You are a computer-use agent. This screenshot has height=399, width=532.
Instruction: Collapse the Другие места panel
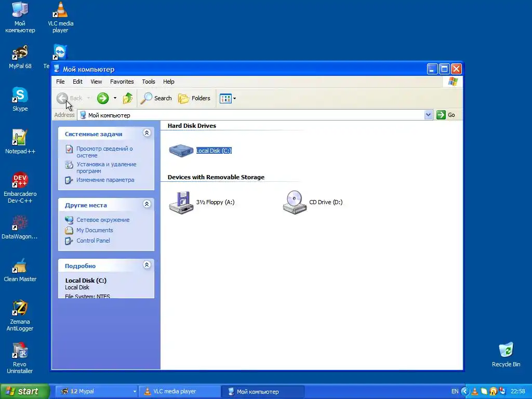point(147,204)
